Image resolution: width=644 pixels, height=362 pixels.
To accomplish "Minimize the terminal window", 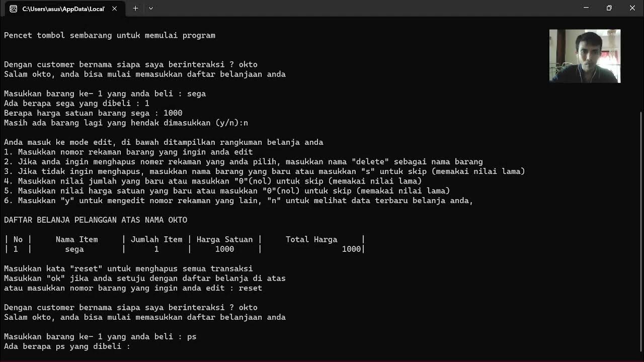I will [586, 8].
